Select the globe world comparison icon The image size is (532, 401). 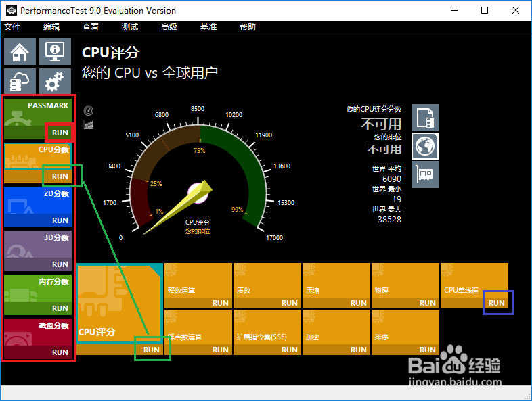coord(425,146)
